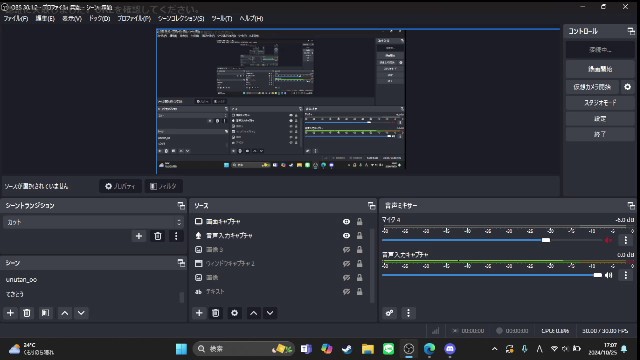The height and width of the screenshot is (360, 640).
Task: Add a new scene with the plus icon
Action: point(10,313)
